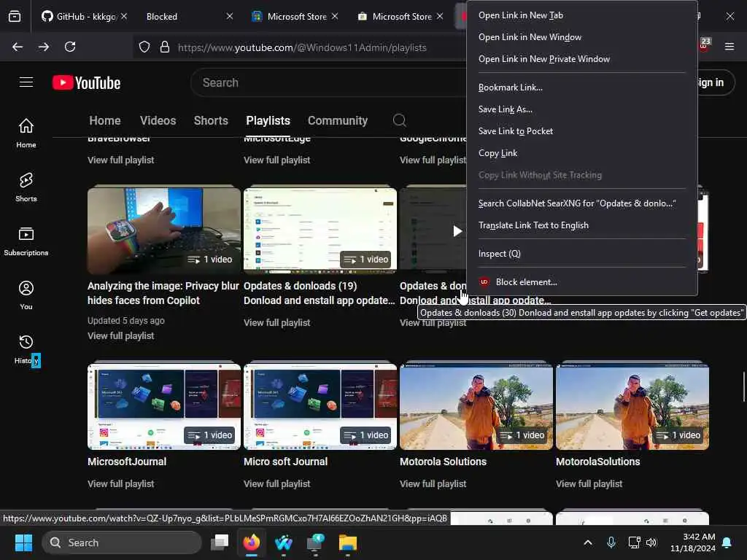Viewport: 747px width, 560px height.
Task: Open the Opdates & donloads (19) thumbnail
Action: coord(320,231)
